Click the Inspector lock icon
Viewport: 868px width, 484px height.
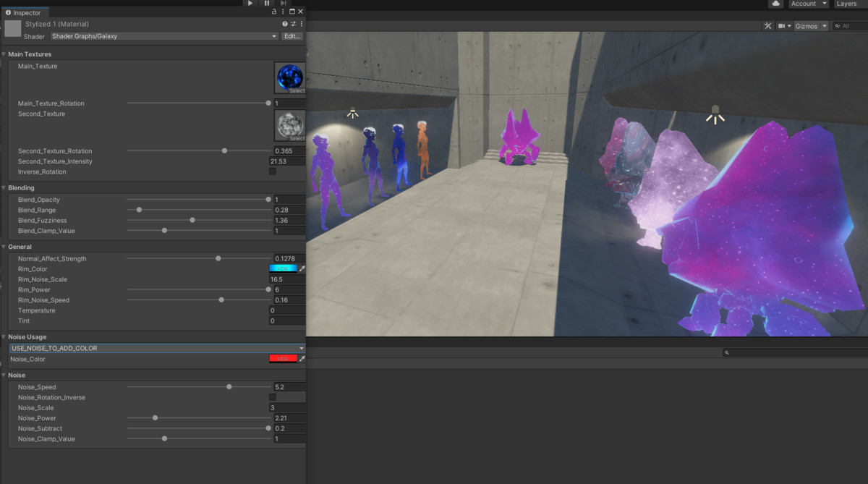click(274, 12)
